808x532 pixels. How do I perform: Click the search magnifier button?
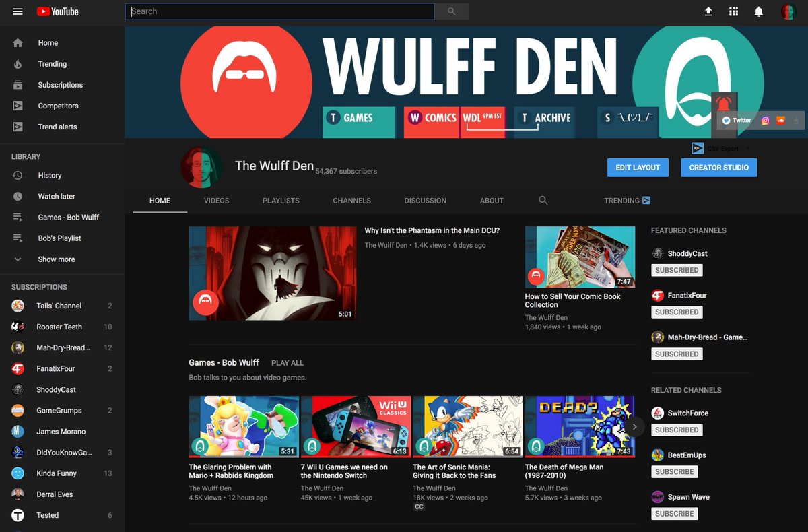[x=451, y=11]
